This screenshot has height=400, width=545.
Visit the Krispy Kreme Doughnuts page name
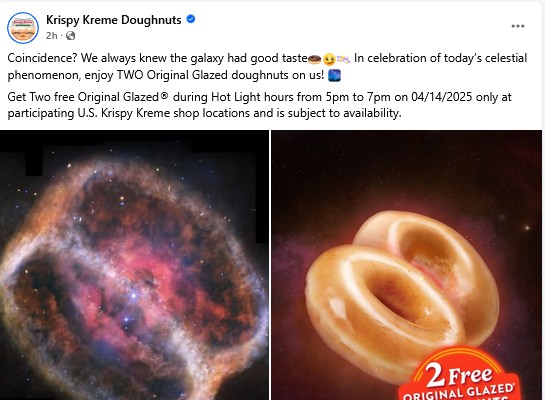(x=114, y=20)
